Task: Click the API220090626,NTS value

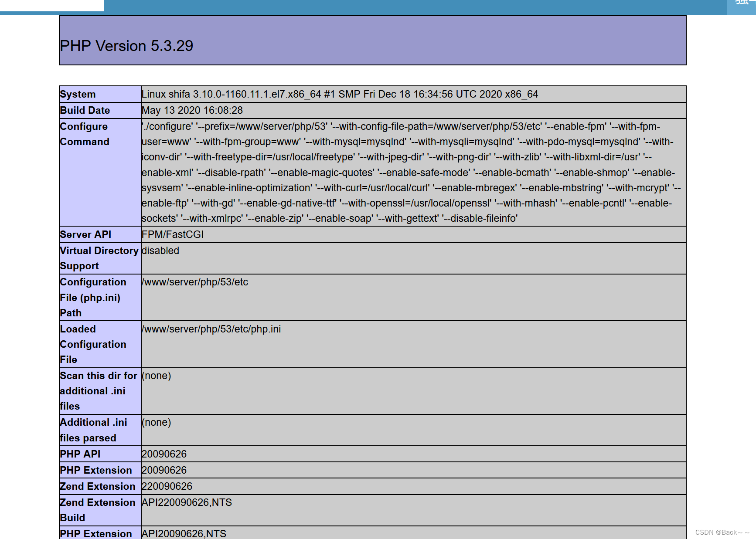Action: click(x=187, y=502)
